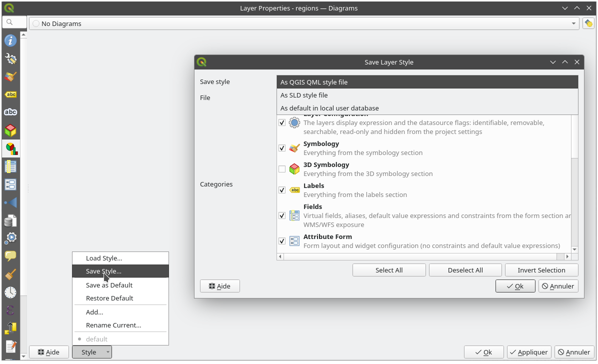The image size is (598, 364).
Task: Click the categories list vertical scrollbar
Action: [x=574, y=200]
